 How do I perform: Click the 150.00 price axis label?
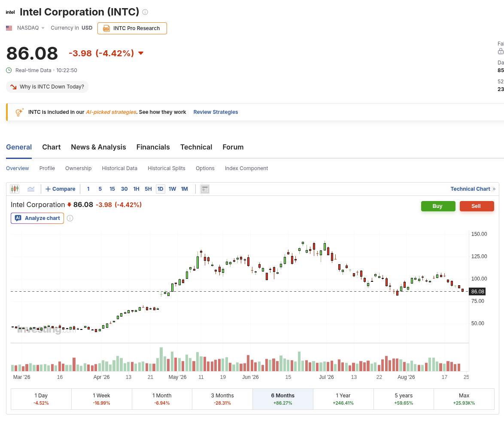tap(479, 234)
